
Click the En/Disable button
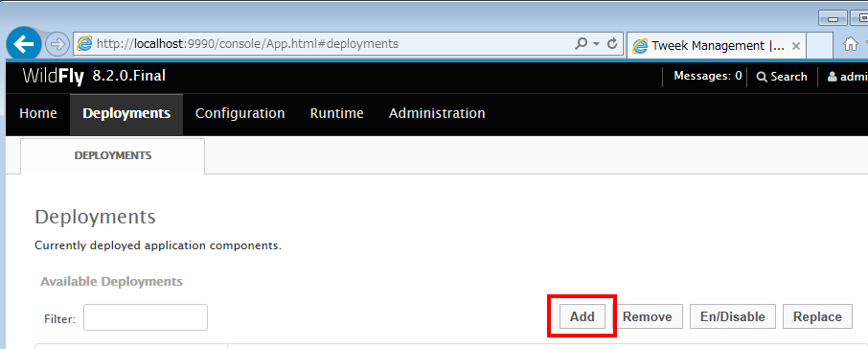(733, 316)
